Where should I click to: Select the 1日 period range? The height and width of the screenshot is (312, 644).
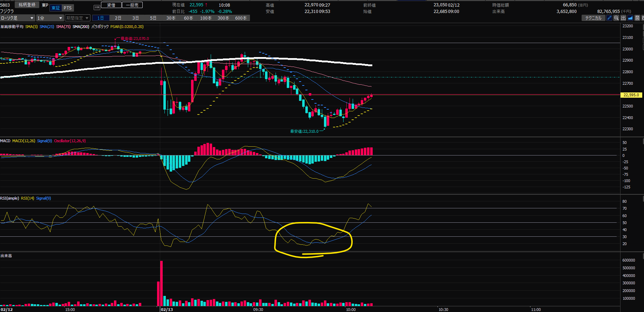tap(101, 18)
